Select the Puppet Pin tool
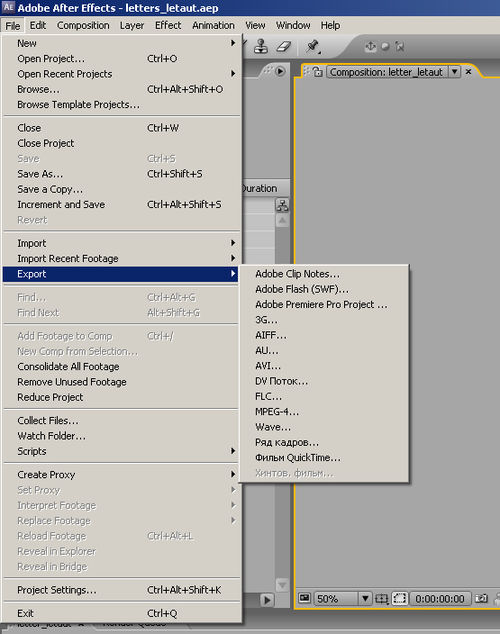The height and width of the screenshot is (634, 500). tap(313, 46)
